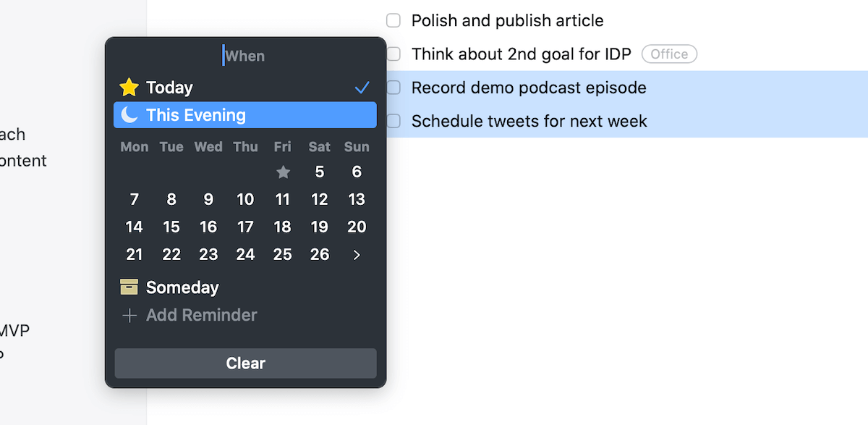Complete "Record demo podcast episode"
Viewport: 868px width, 425px height.
(x=393, y=87)
